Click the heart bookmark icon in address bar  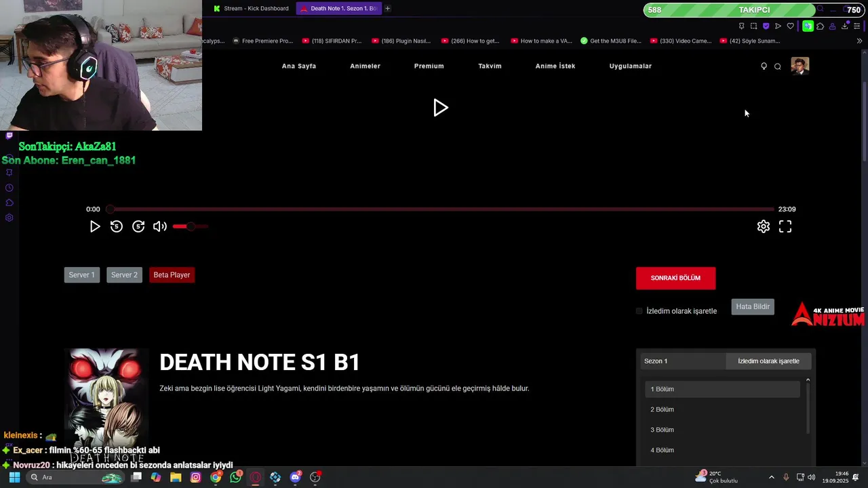(x=790, y=26)
